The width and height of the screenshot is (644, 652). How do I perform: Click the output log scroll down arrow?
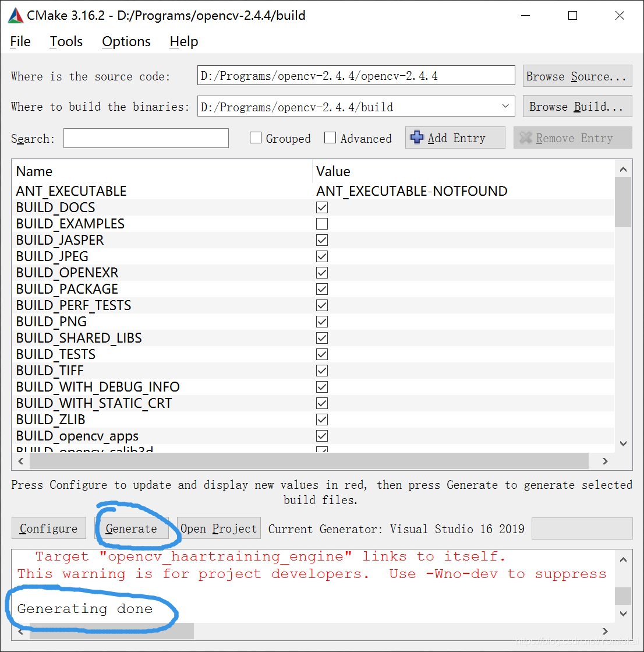pyautogui.click(x=623, y=614)
